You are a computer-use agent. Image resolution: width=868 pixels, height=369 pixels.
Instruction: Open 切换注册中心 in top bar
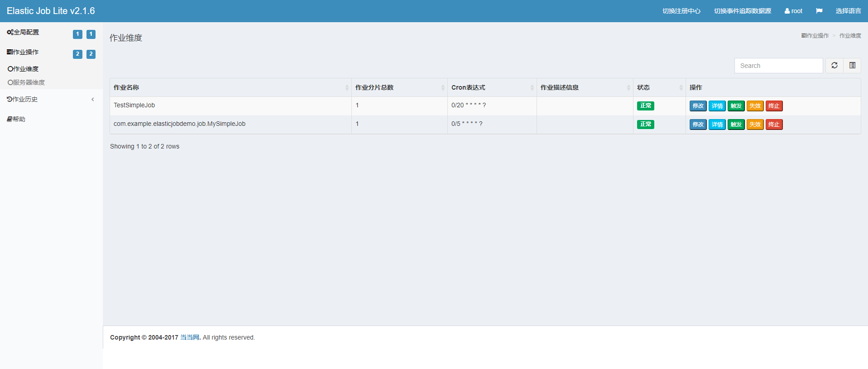pyautogui.click(x=681, y=11)
